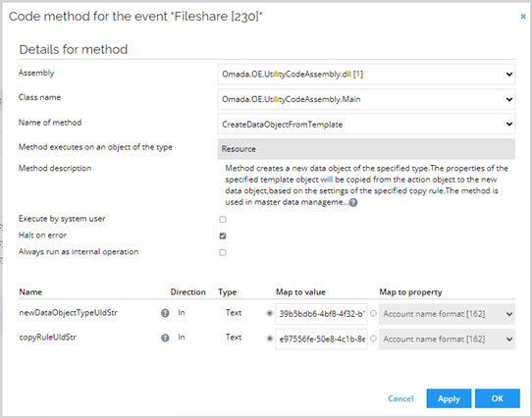Select map-to-value radio for newDataObjectTypeUIdStr
532x418 pixels.
(270, 314)
